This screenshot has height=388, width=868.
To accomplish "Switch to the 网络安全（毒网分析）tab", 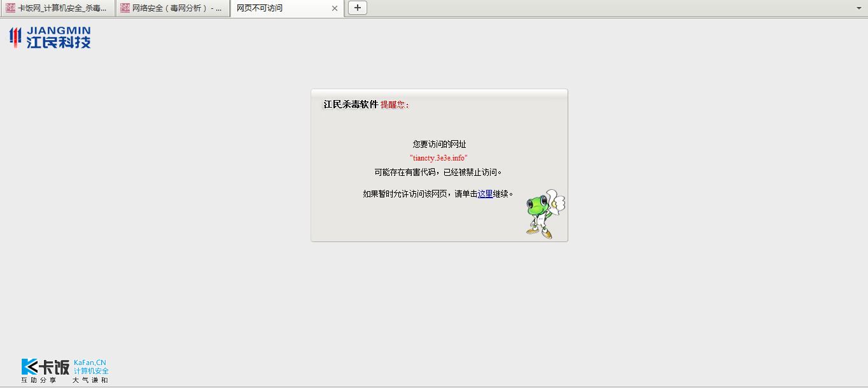I will click(172, 8).
